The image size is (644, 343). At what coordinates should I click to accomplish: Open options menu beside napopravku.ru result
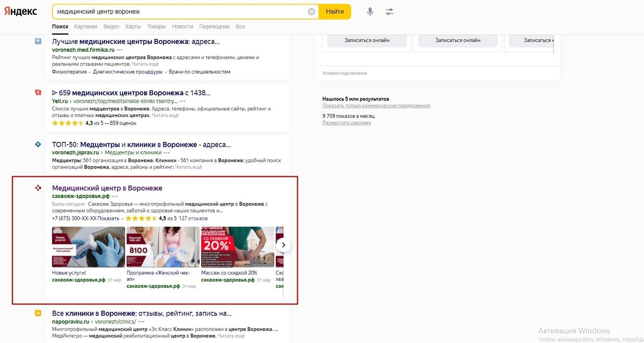pyautogui.click(x=141, y=321)
